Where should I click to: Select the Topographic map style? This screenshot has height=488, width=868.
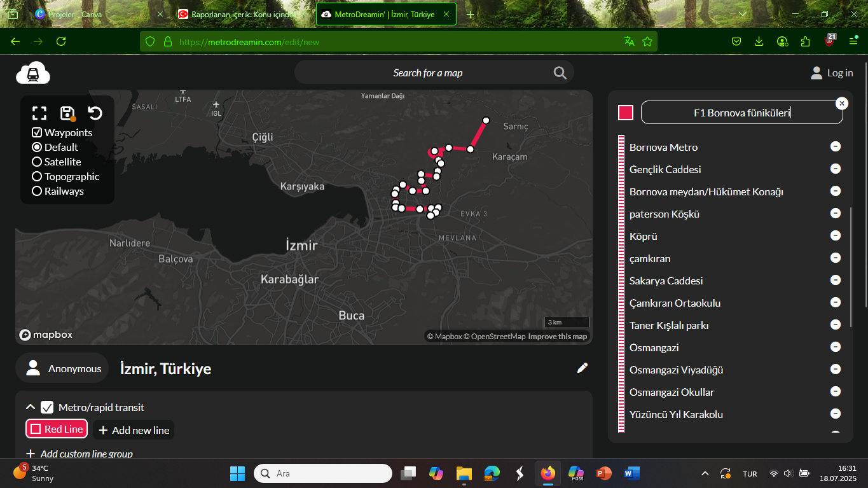(37, 176)
